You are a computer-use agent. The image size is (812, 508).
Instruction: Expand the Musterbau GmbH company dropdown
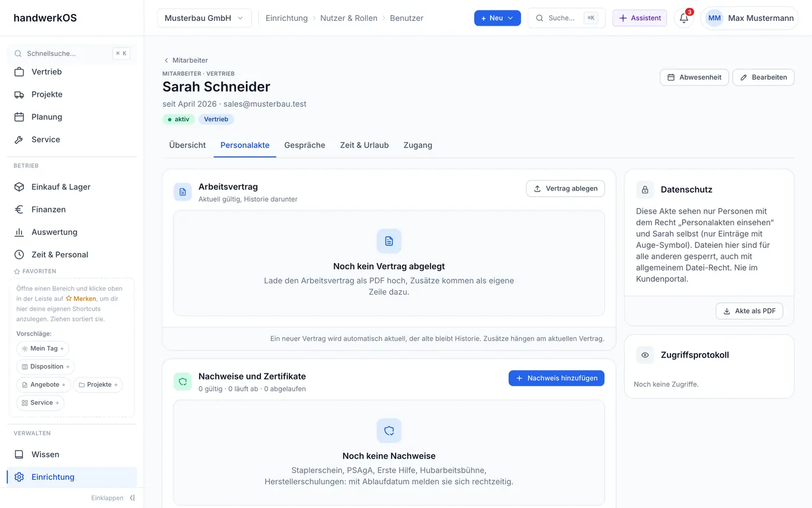point(204,18)
